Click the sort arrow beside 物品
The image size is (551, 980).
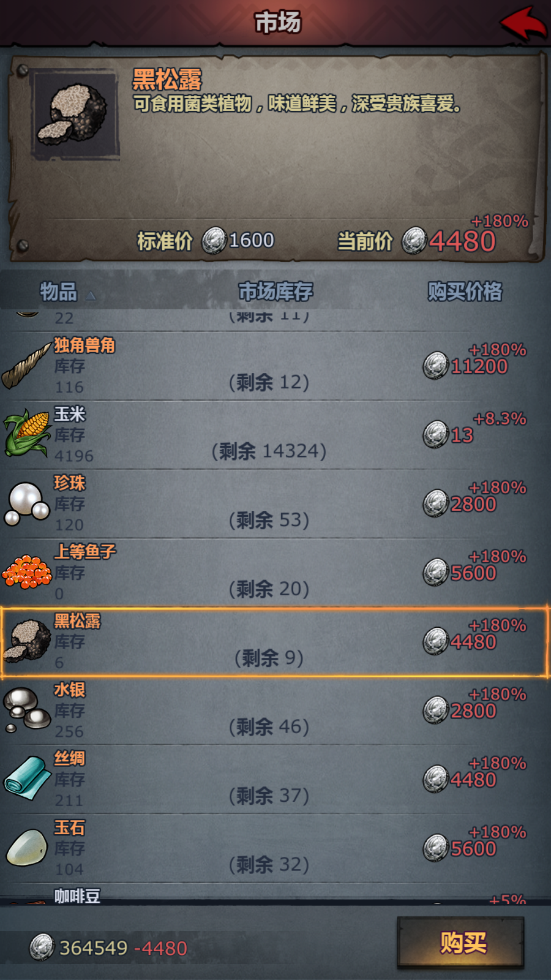tap(91, 296)
